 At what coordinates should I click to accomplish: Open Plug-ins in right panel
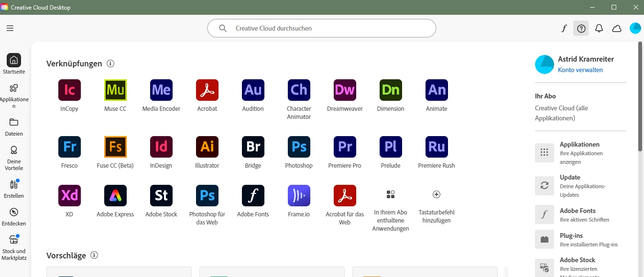click(580, 240)
